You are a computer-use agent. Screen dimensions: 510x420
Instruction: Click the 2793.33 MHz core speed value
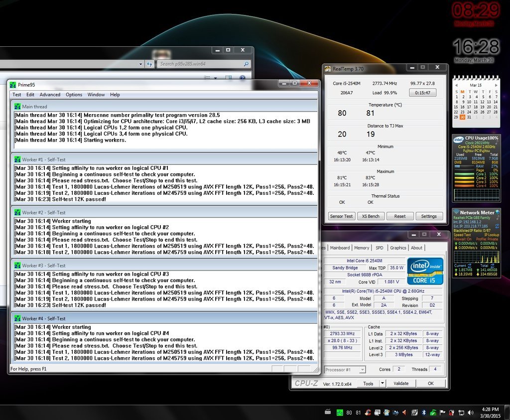pyautogui.click(x=342, y=333)
